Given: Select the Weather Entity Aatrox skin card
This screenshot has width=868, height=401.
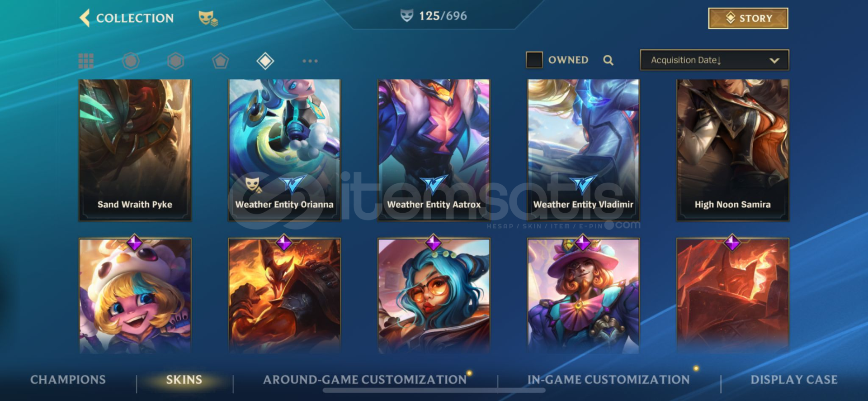Looking at the screenshot, I should pos(434,150).
